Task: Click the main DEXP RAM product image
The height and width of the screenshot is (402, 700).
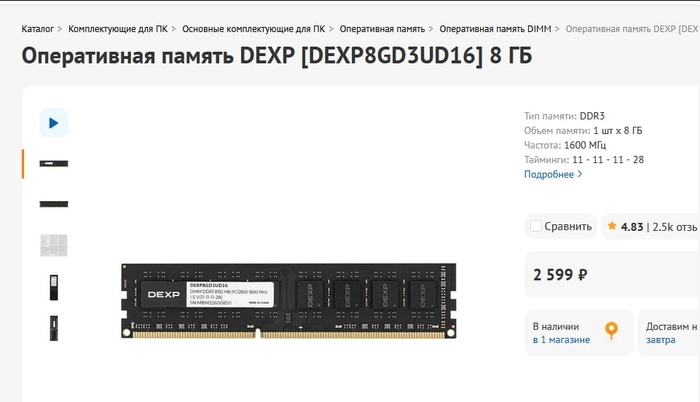Action: 288,301
